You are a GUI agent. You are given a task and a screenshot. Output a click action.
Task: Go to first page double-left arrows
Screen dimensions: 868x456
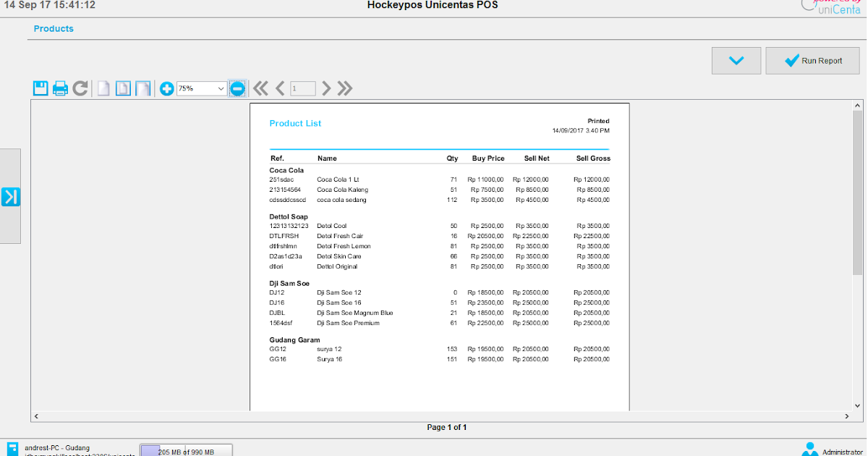click(260, 88)
